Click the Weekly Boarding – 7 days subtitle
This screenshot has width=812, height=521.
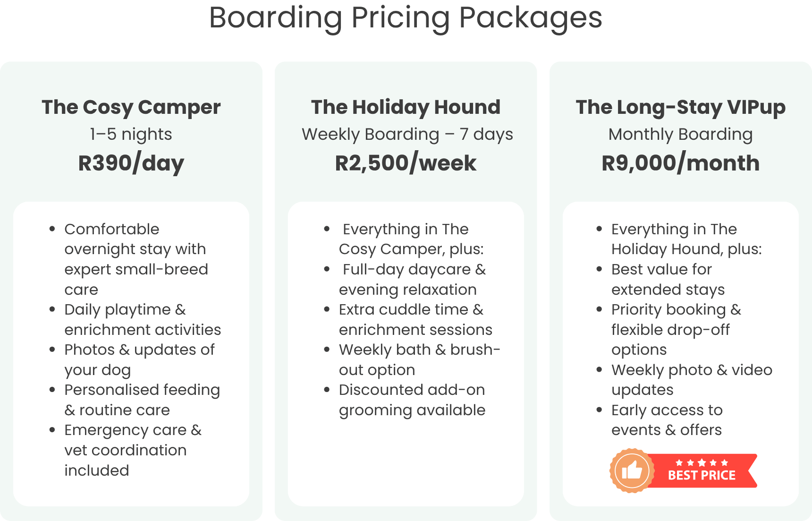point(407,135)
